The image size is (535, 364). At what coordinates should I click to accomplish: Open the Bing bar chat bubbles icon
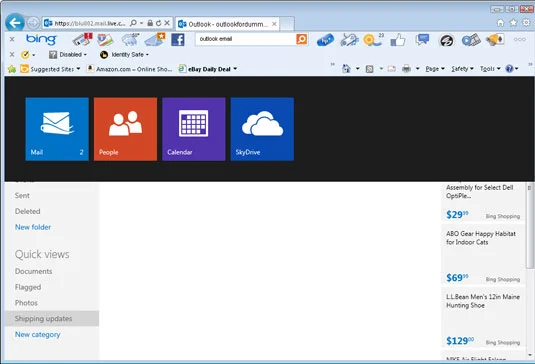(x=422, y=40)
